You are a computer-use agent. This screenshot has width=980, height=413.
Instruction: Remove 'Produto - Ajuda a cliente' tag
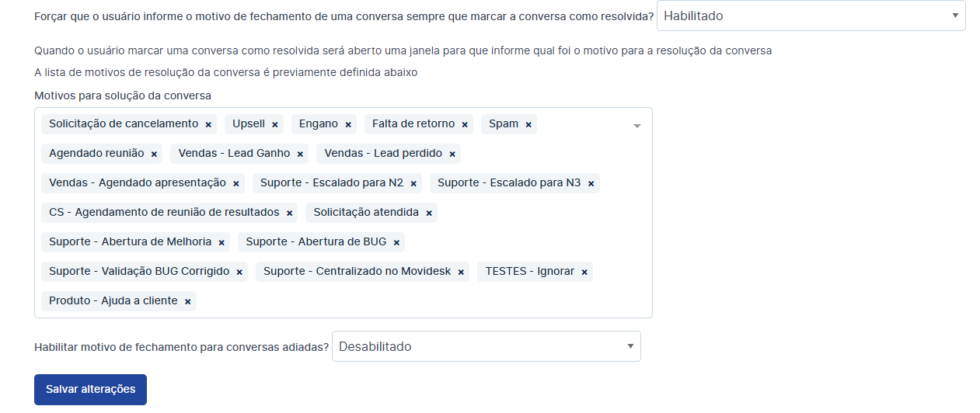tap(187, 302)
